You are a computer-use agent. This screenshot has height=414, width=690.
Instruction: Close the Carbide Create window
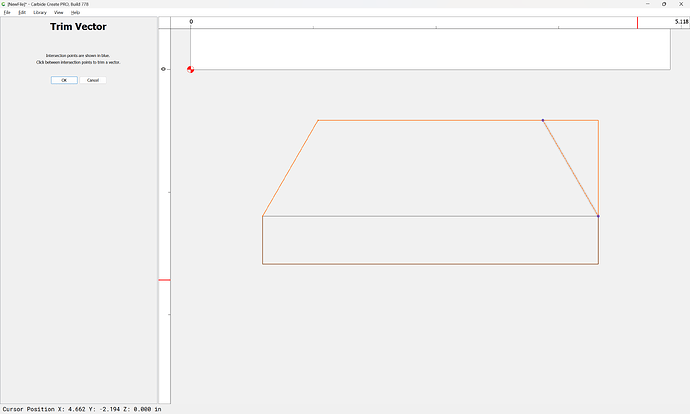tap(681, 4)
